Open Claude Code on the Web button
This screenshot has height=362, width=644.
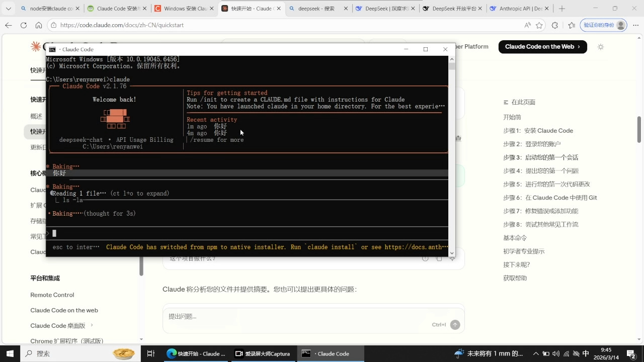[543, 47]
